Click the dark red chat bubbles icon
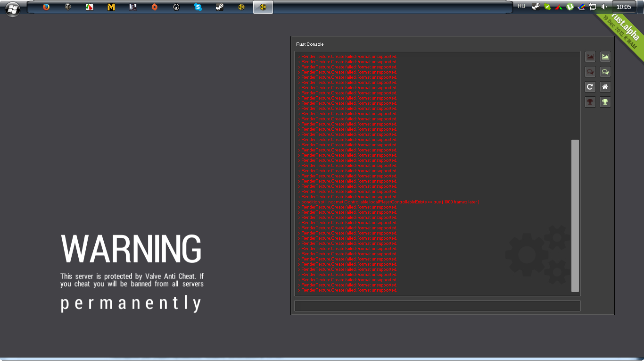The width and height of the screenshot is (644, 361). [590, 72]
